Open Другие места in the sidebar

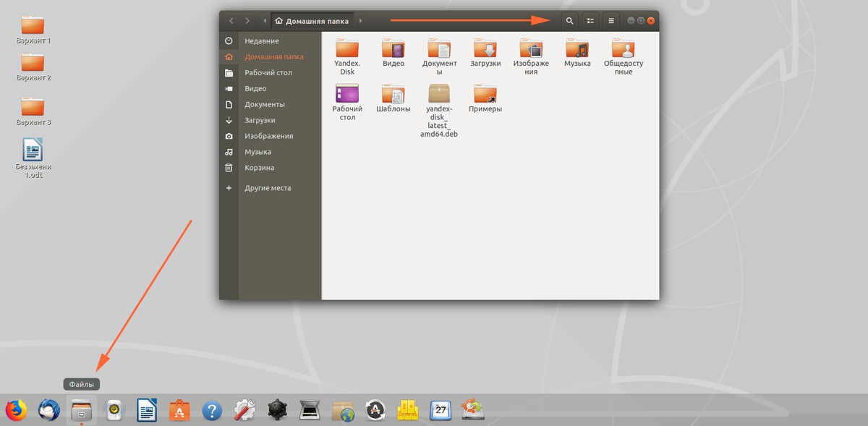coord(271,188)
